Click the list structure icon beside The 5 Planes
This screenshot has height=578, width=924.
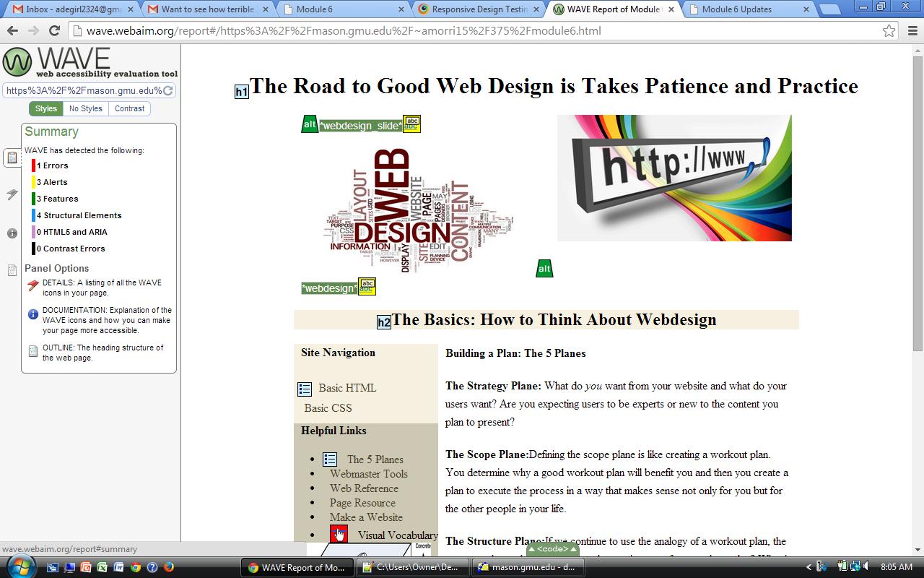330,460
